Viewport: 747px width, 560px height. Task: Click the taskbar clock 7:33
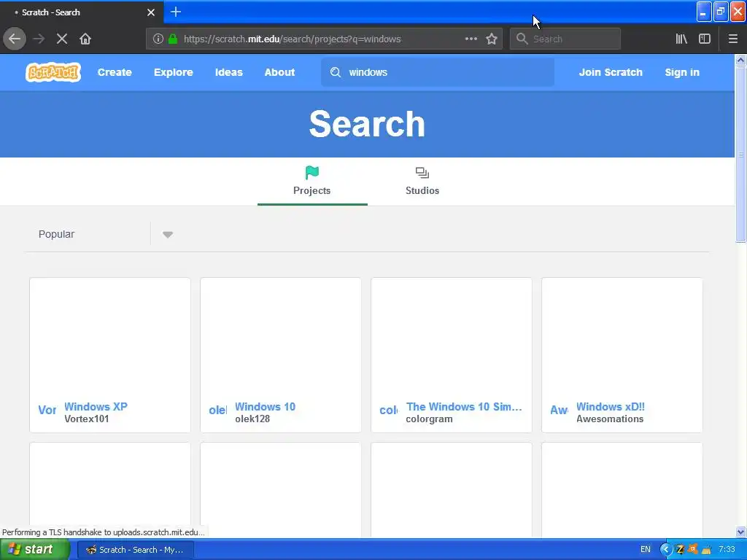point(727,550)
